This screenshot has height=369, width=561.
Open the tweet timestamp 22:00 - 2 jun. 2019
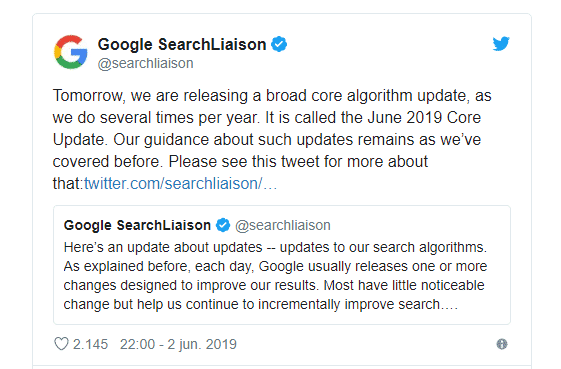tap(178, 344)
